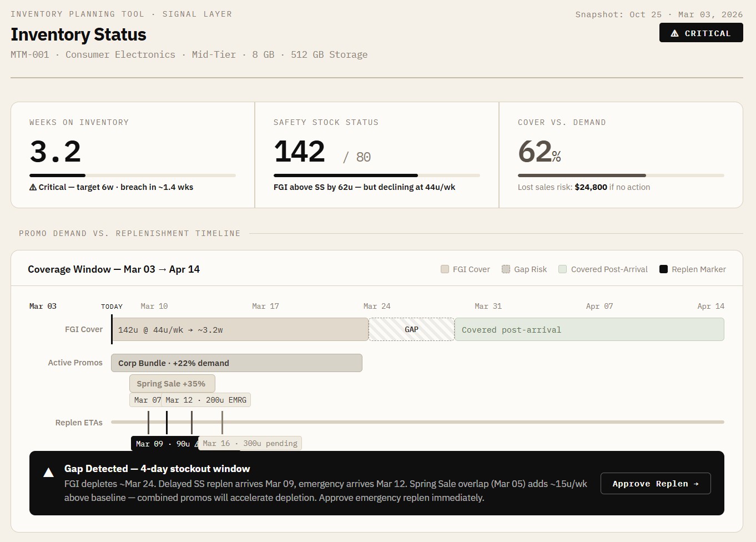Click the TODAY marker label
Viewport: 756px width, 542px height.
click(x=112, y=307)
